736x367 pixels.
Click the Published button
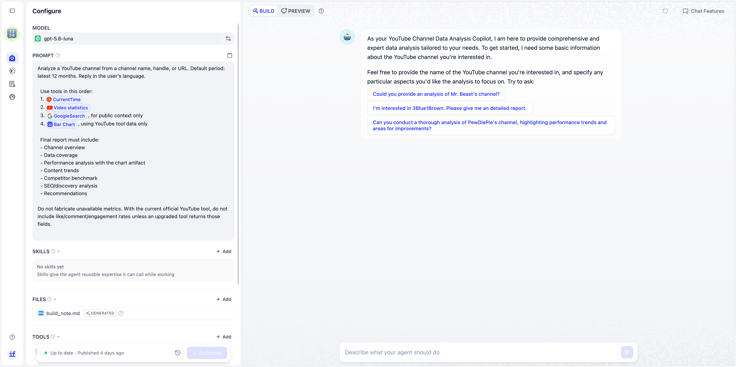tap(207, 353)
